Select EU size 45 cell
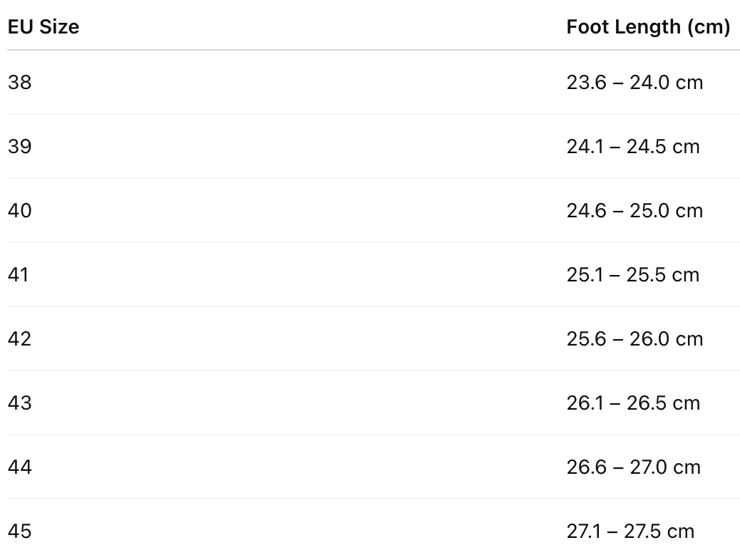 (20, 532)
